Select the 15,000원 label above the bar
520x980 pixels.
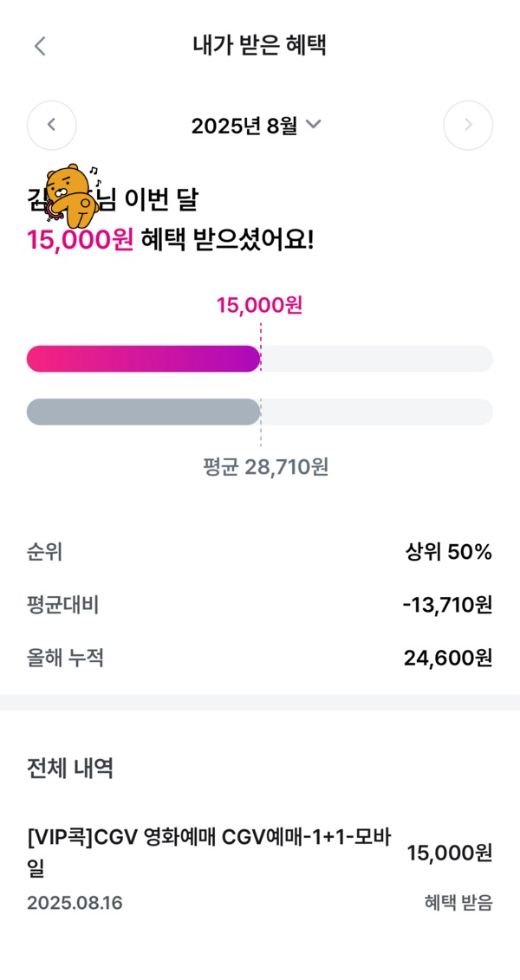(x=259, y=306)
